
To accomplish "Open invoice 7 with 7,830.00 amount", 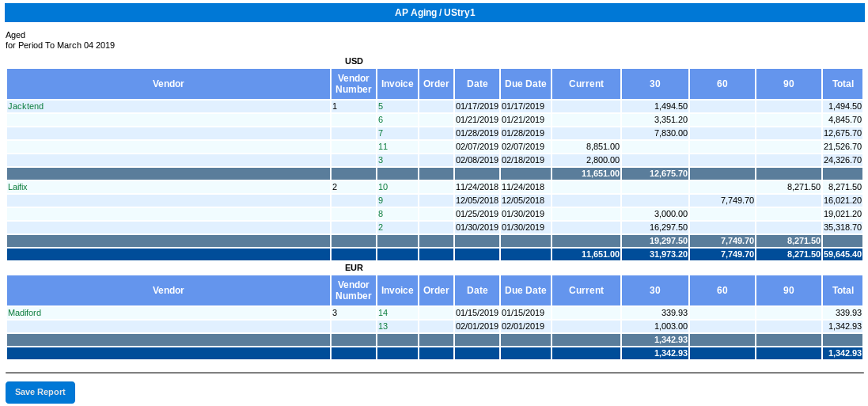I will pos(381,133).
